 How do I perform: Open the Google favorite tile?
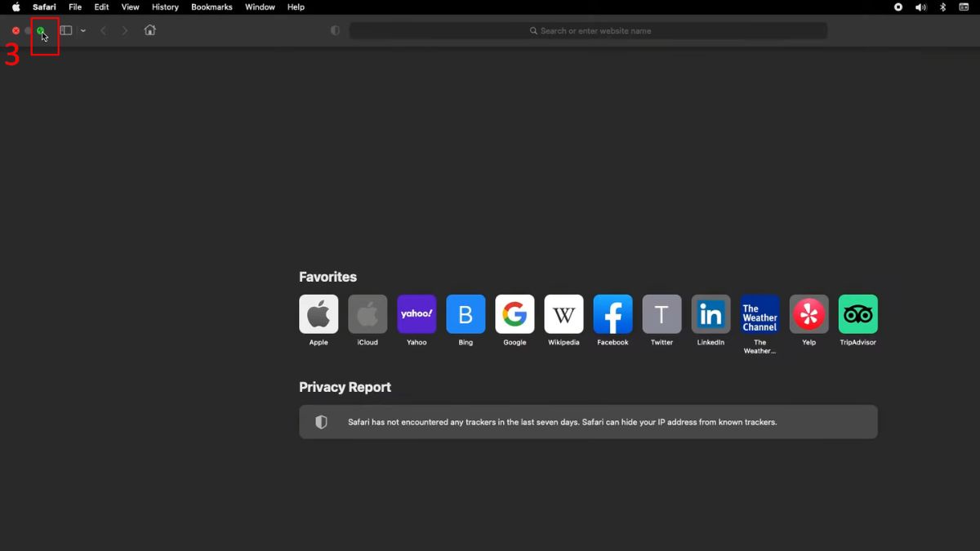[514, 314]
